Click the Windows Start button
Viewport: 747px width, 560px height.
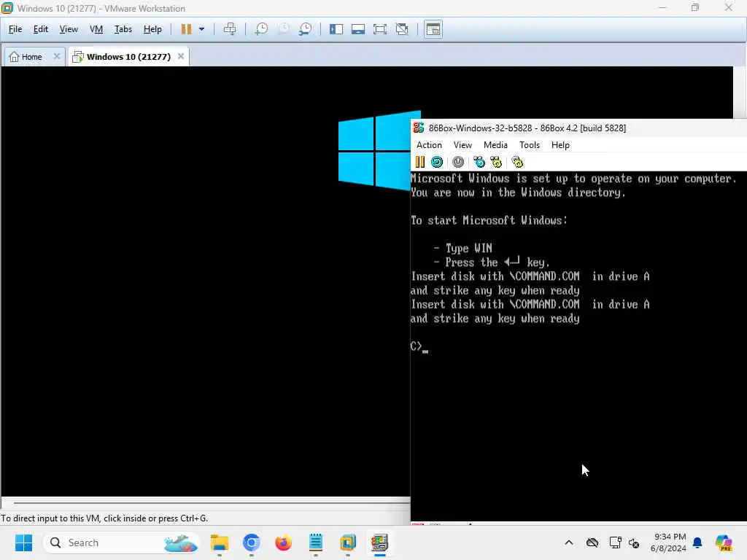[23, 542]
